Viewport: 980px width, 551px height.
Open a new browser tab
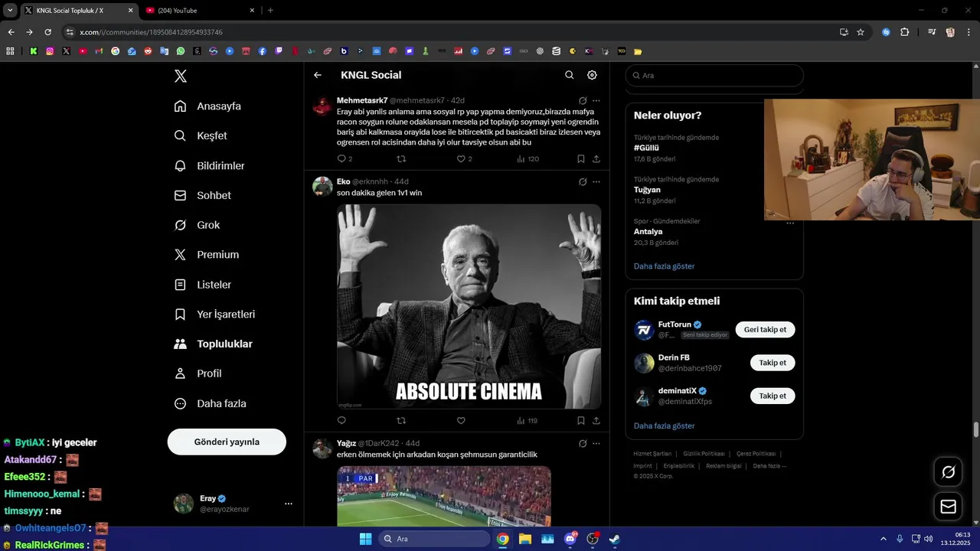coord(270,10)
